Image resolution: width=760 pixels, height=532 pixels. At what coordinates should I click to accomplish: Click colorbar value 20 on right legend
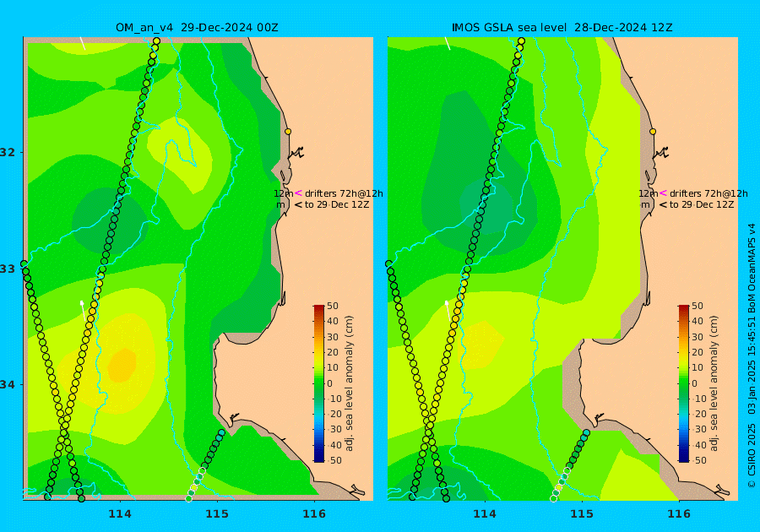[x=697, y=352]
